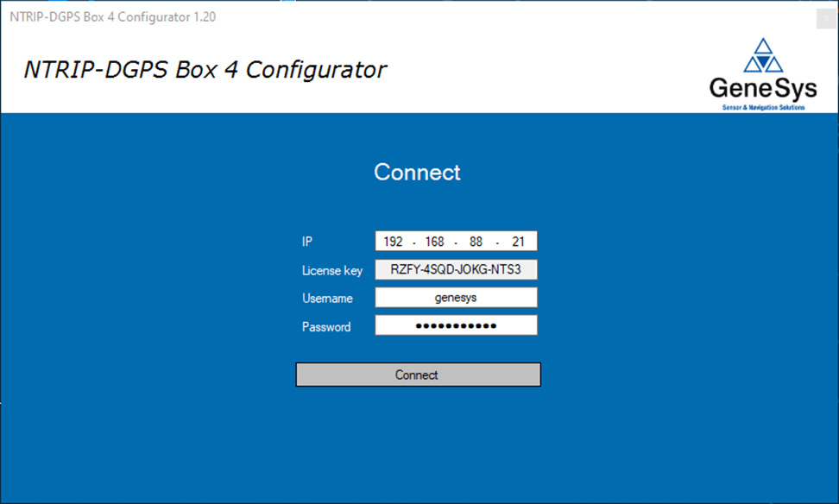Click the NTRIP-DGPS Box 4 Configurator heading

205,70
